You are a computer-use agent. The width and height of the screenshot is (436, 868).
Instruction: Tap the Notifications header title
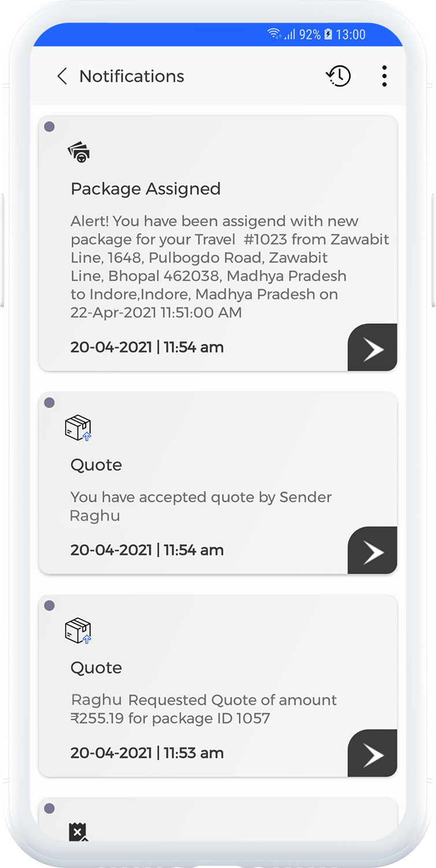point(132,76)
